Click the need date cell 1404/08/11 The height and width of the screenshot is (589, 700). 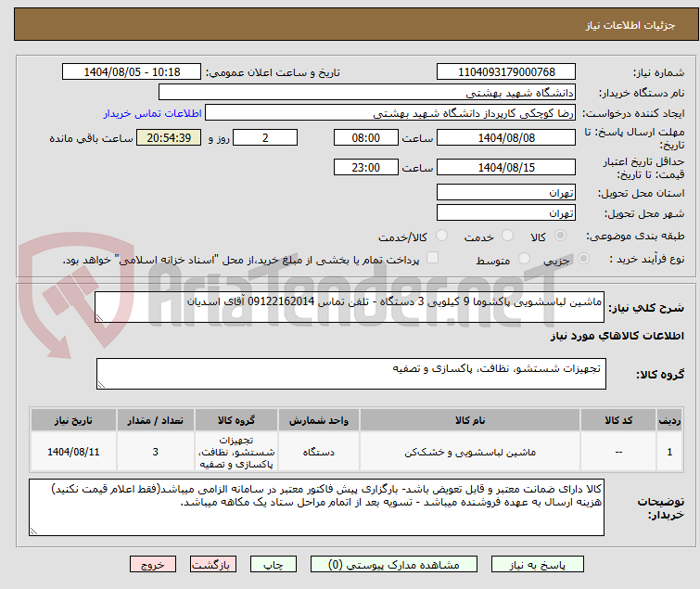[73, 452]
